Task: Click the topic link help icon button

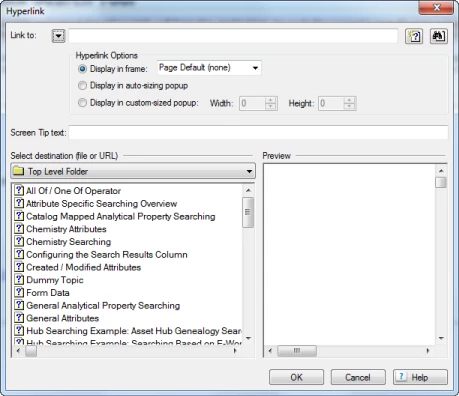Action: 414,36
